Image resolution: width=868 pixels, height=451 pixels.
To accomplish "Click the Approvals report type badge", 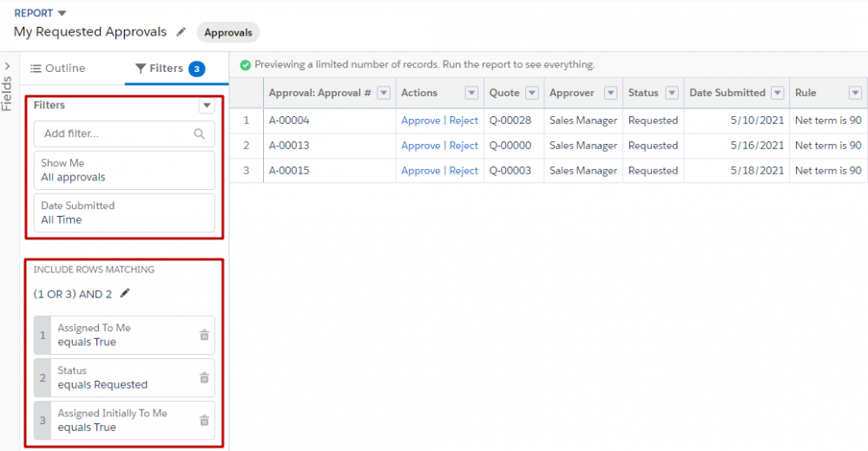I will [x=228, y=33].
